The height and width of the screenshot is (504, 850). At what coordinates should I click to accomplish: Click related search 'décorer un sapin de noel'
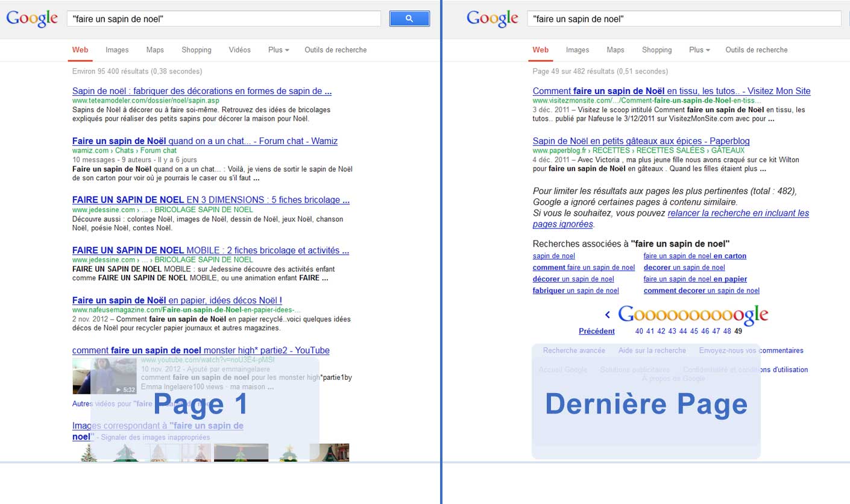[x=573, y=279]
